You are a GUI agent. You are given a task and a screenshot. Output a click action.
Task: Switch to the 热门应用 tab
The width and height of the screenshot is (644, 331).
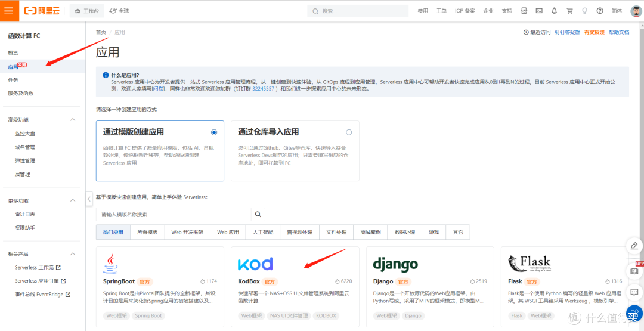(113, 232)
